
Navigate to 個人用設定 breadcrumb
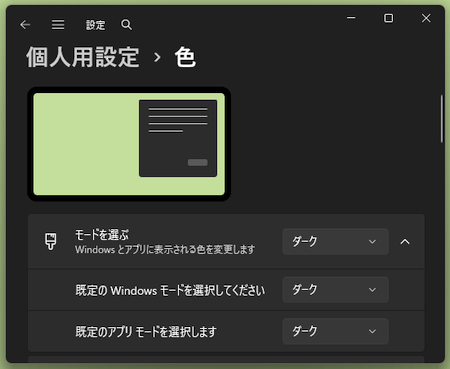point(83,57)
